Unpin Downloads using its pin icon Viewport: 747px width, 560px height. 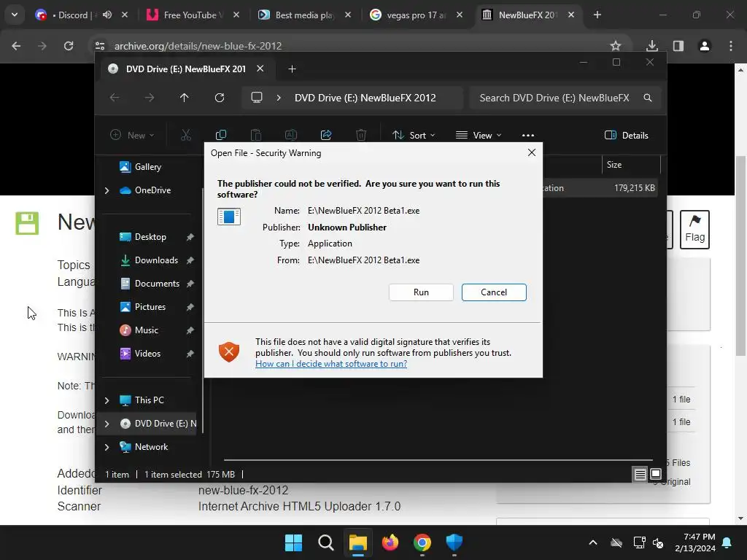click(190, 260)
